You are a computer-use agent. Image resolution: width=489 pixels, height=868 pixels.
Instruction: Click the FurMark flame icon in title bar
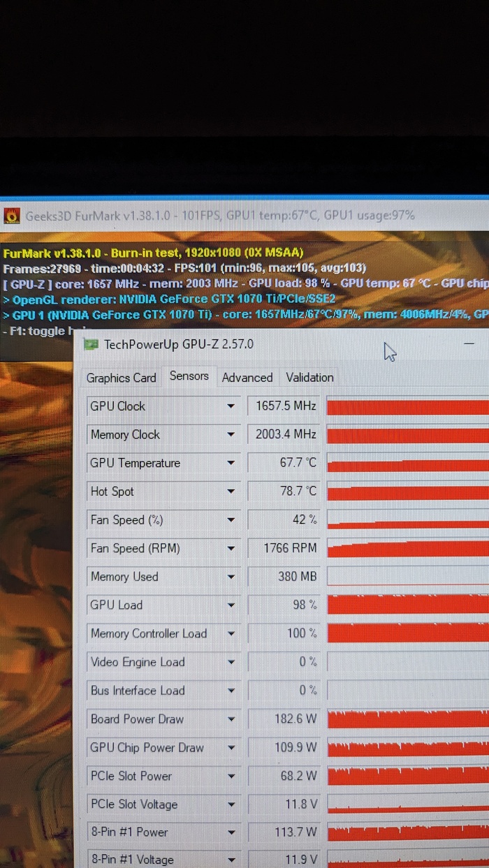pyautogui.click(x=12, y=215)
